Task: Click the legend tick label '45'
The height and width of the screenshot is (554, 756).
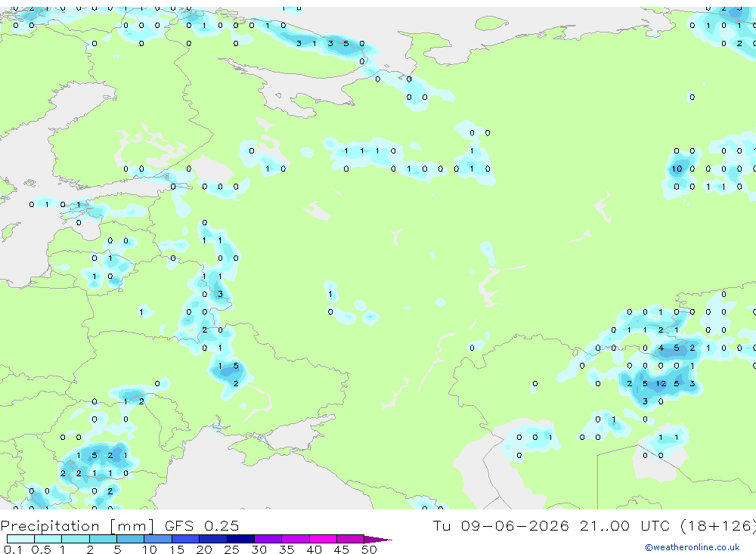Action: [342, 549]
